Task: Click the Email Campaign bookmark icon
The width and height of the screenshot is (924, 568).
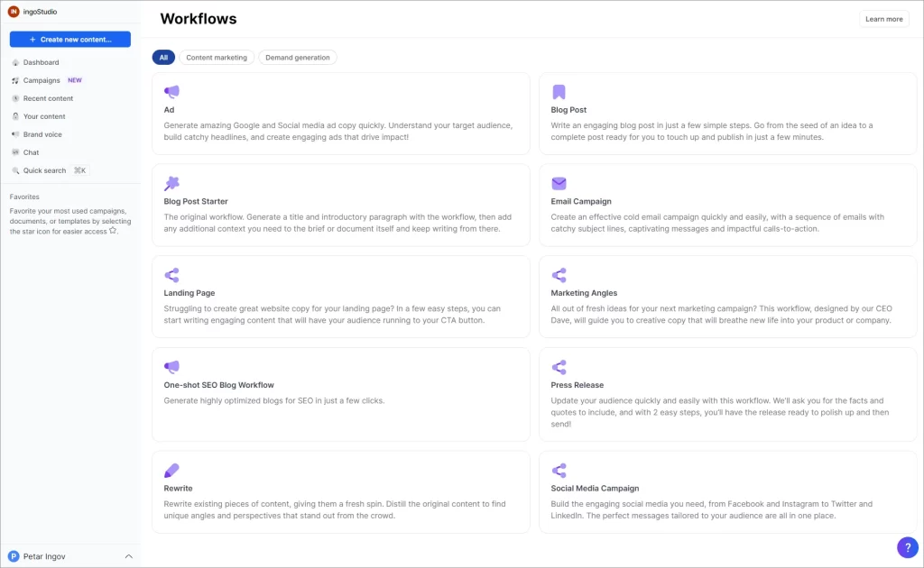Action: tap(559, 183)
